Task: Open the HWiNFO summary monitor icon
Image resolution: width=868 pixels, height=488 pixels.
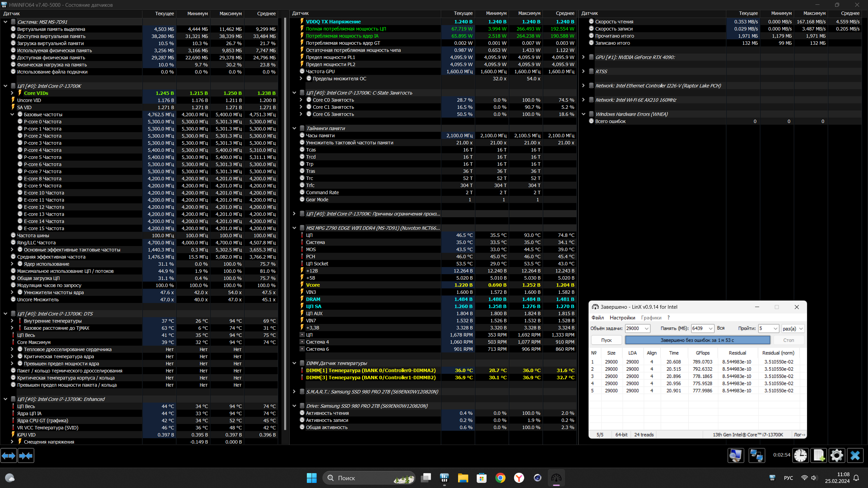Action: point(735,455)
